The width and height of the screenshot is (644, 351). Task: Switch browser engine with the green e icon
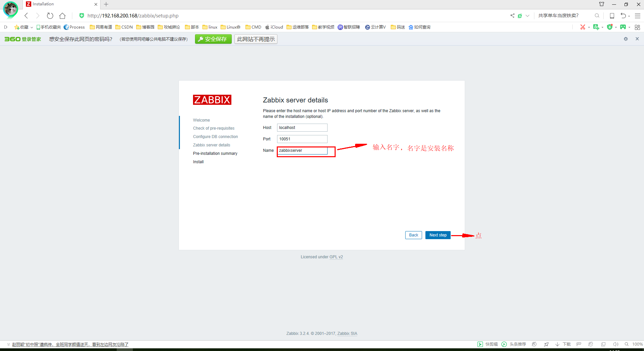(x=520, y=16)
